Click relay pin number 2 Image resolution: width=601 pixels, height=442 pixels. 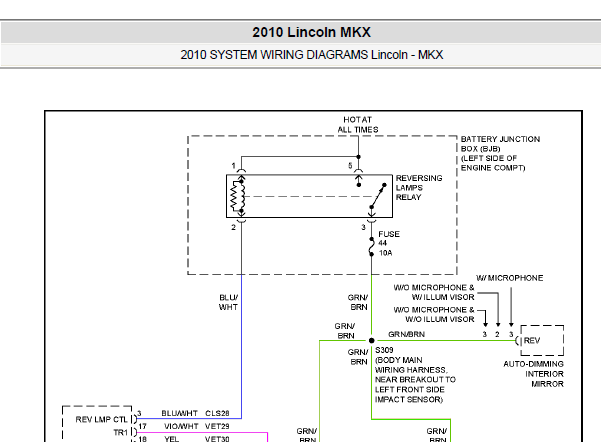pyautogui.click(x=233, y=227)
